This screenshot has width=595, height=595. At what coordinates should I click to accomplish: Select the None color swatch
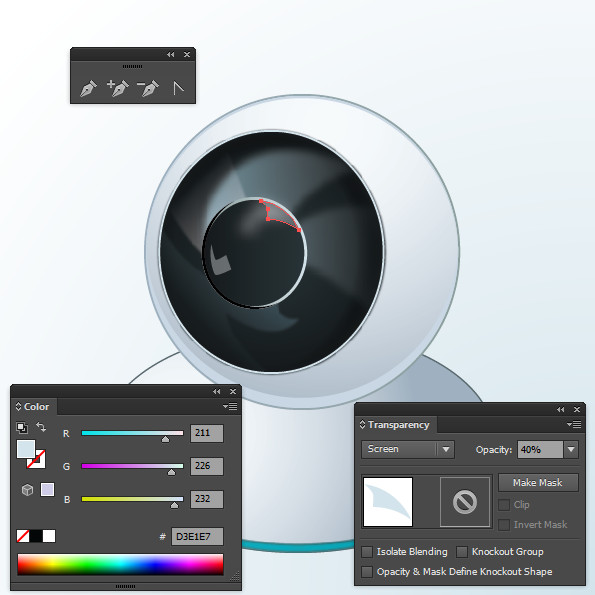click(23, 536)
